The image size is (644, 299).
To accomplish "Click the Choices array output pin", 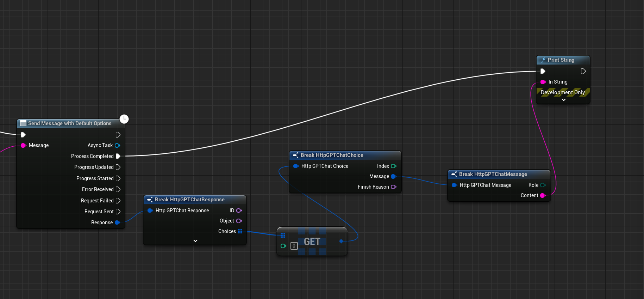I will pos(240,231).
